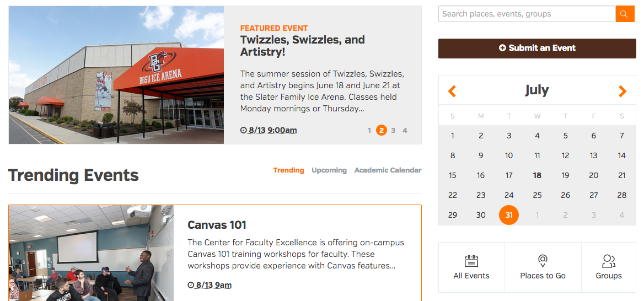This screenshot has height=301, width=644.
Task: Select July 18 on the calendar
Action: (537, 175)
